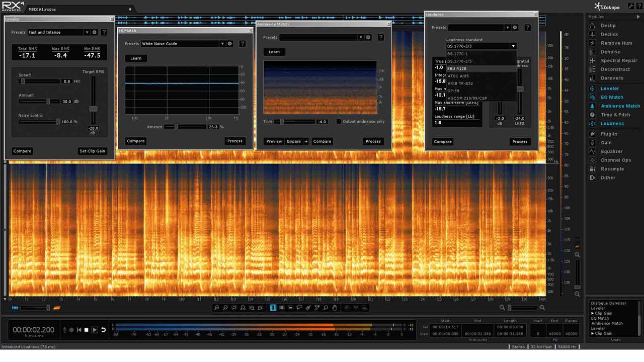Start playback with play button
644x362 pixels.
pyautogui.click(x=95, y=330)
